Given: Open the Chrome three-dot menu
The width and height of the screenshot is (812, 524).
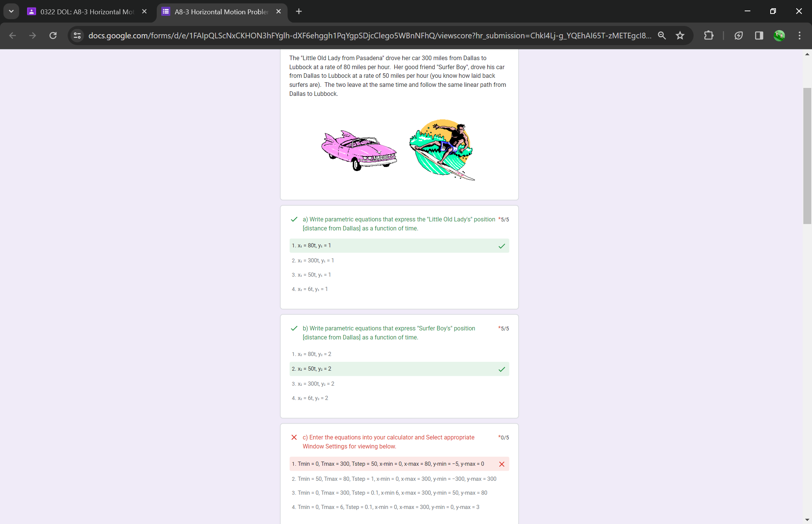Looking at the screenshot, I should coord(800,35).
